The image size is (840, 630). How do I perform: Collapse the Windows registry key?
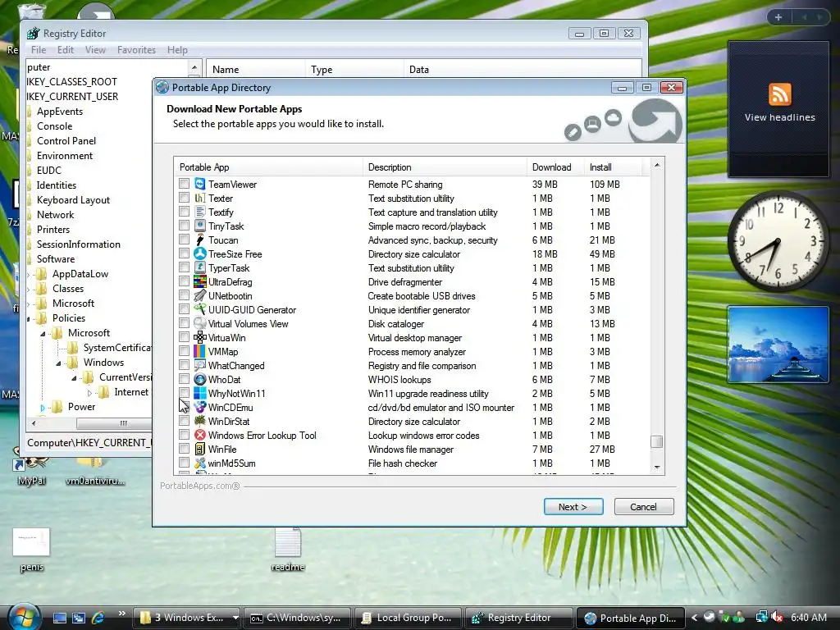tap(58, 363)
